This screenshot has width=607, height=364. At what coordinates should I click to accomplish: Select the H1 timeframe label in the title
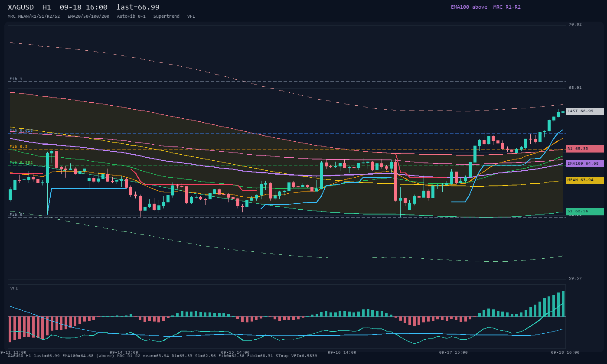(x=47, y=7)
